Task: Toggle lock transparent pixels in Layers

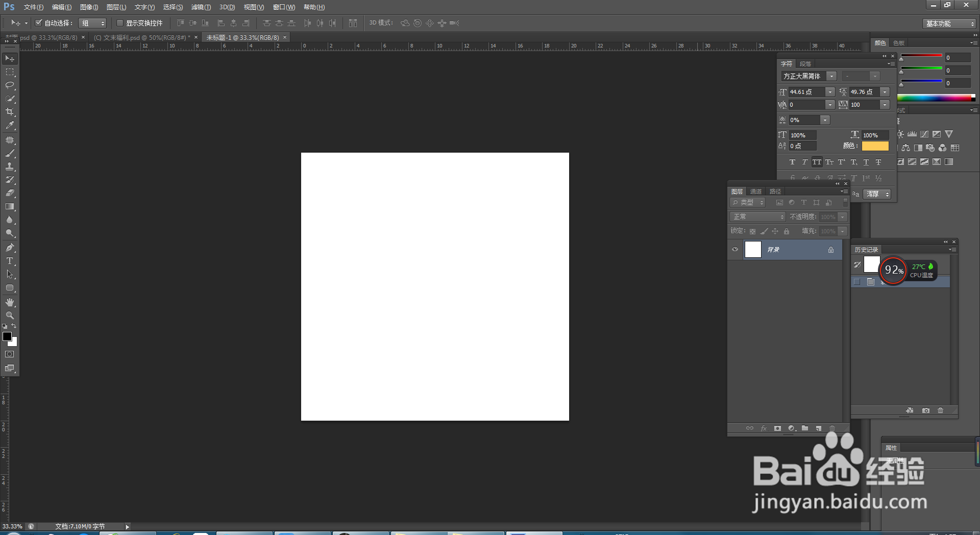Action: (752, 231)
